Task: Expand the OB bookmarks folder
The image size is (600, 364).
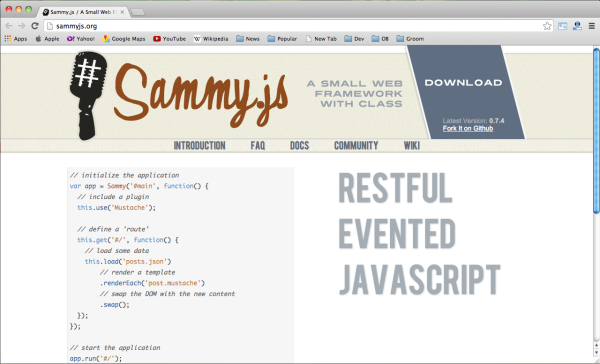Action: (x=380, y=39)
